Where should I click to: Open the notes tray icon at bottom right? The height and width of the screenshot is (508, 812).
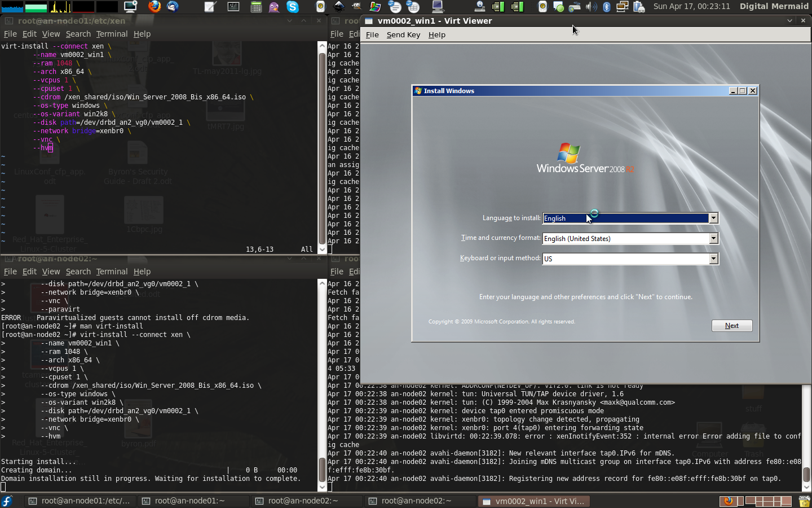click(x=805, y=501)
